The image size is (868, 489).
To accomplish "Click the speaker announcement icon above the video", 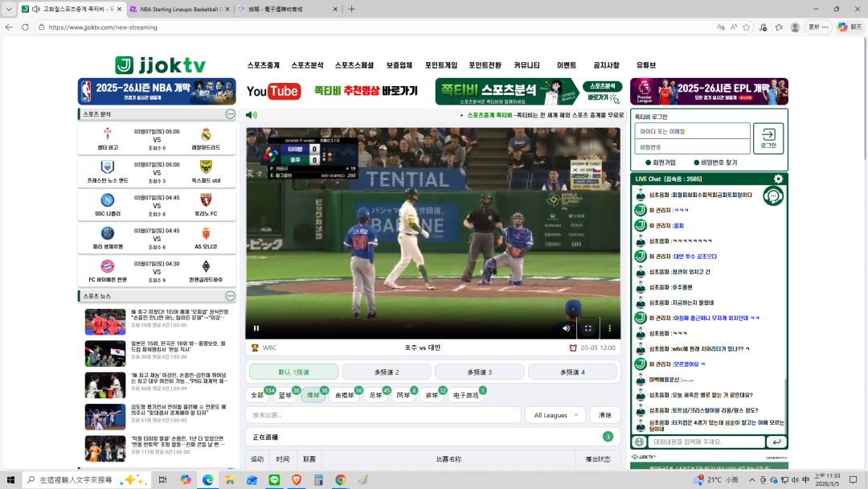I will click(252, 115).
